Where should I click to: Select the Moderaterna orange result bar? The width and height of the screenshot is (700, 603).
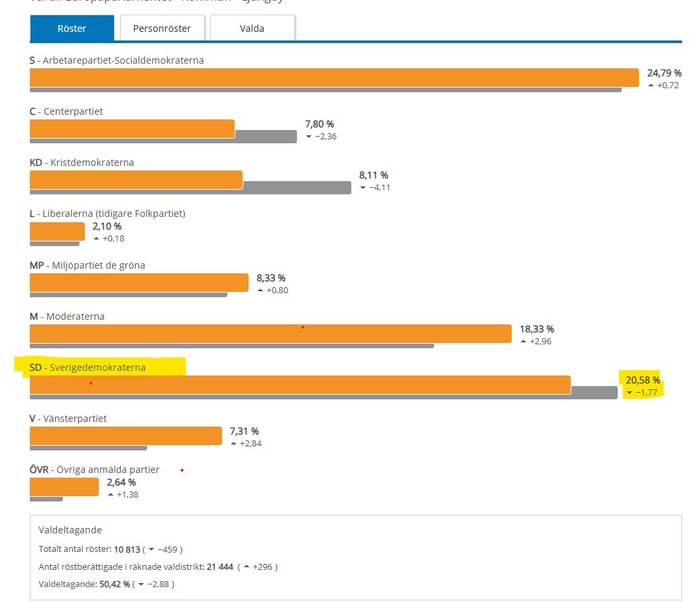click(x=270, y=334)
